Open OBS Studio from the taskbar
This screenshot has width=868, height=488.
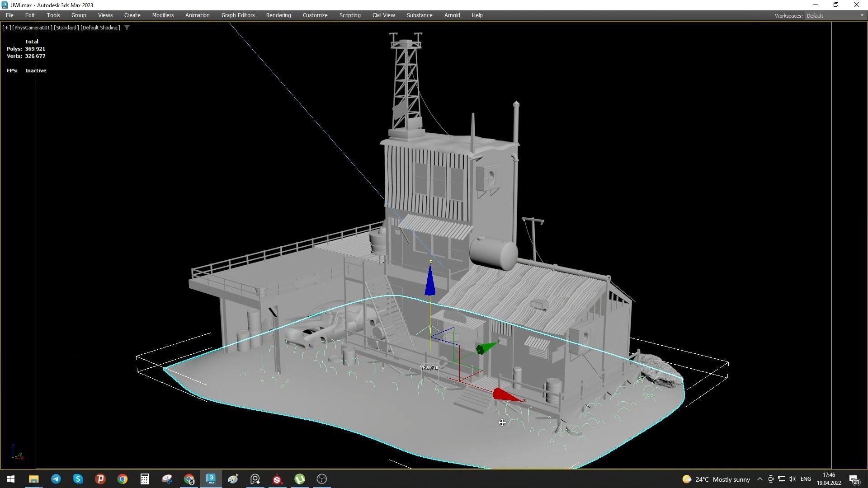pos(321,479)
